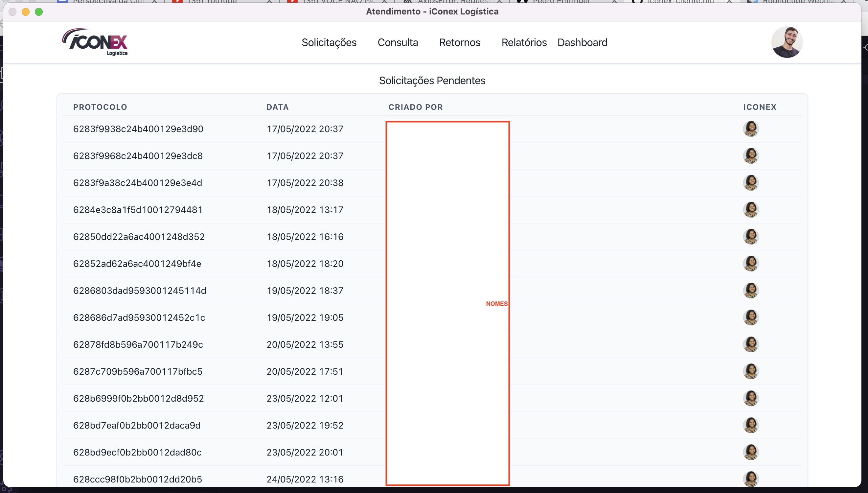
Task: Select protocol 6287c709b596a700117bfbc5
Action: 138,371
